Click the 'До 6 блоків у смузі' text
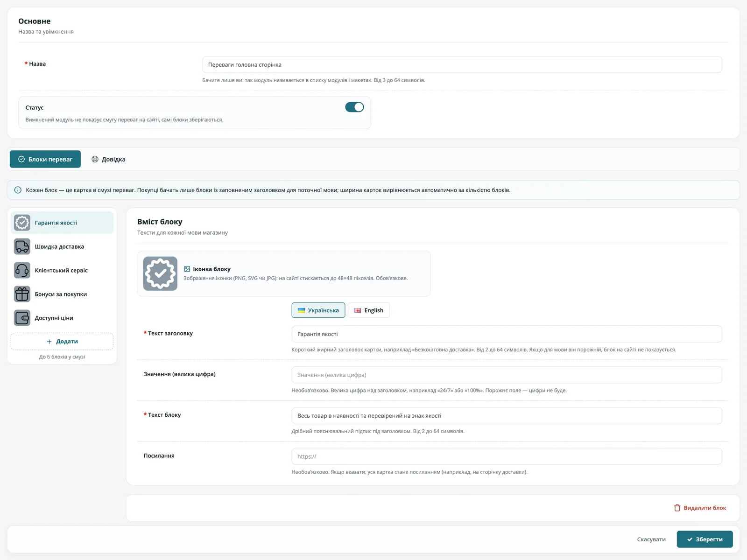This screenshot has height=560, width=747. [62, 357]
